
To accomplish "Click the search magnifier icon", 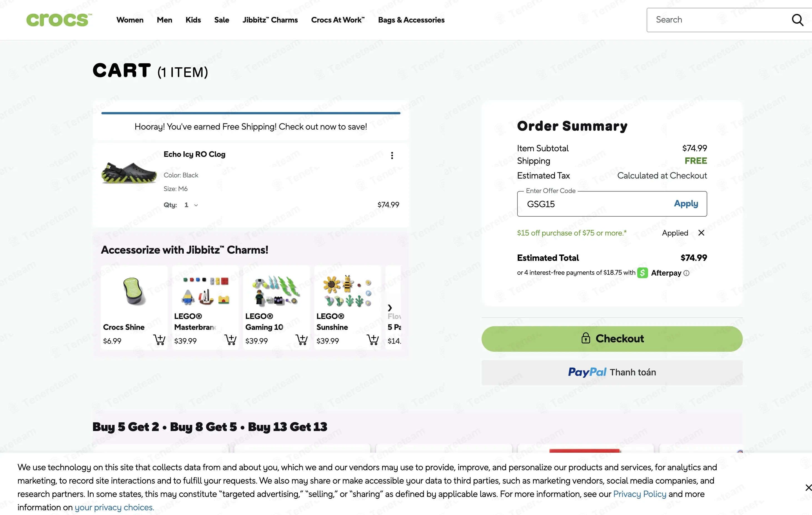I will pyautogui.click(x=798, y=20).
